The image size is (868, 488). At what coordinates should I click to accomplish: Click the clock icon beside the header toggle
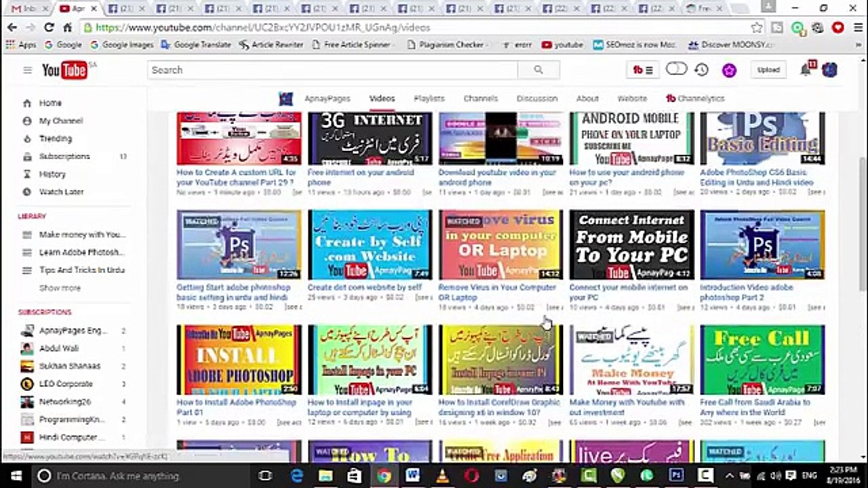point(702,70)
